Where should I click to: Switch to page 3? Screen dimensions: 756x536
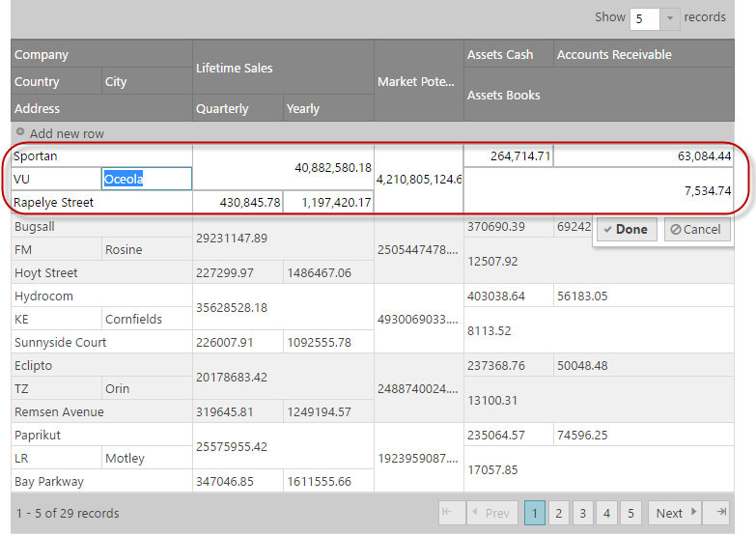pos(582,513)
